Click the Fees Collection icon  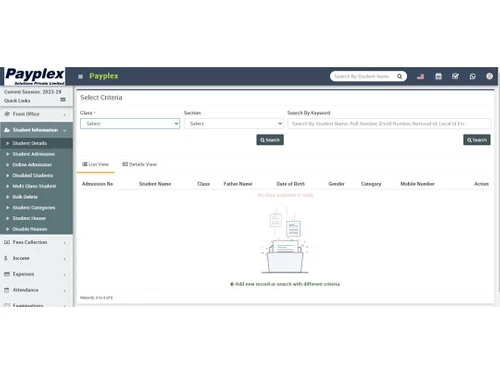pos(7,242)
